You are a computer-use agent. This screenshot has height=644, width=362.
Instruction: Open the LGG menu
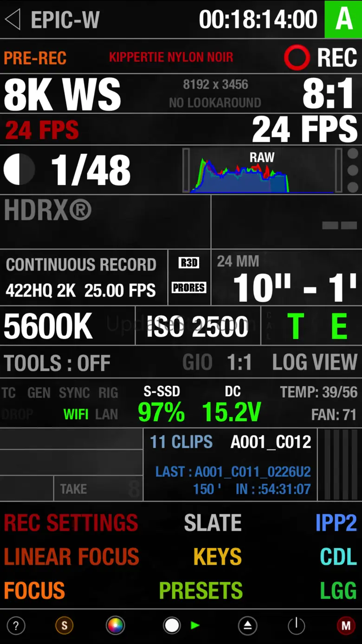point(338,590)
